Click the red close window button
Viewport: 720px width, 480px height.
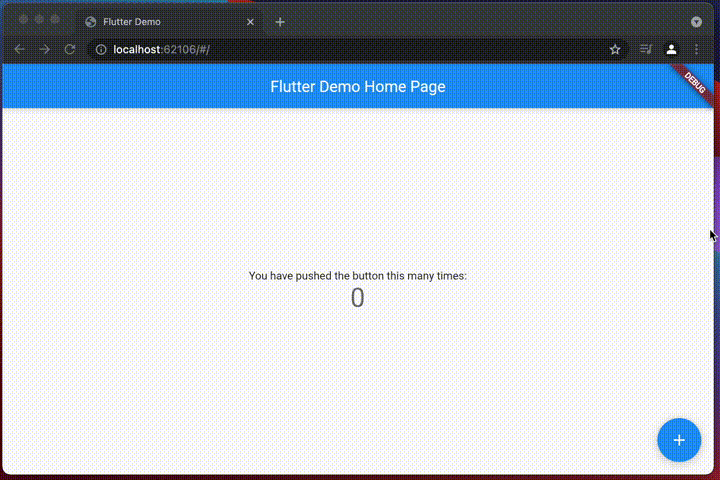[23, 19]
